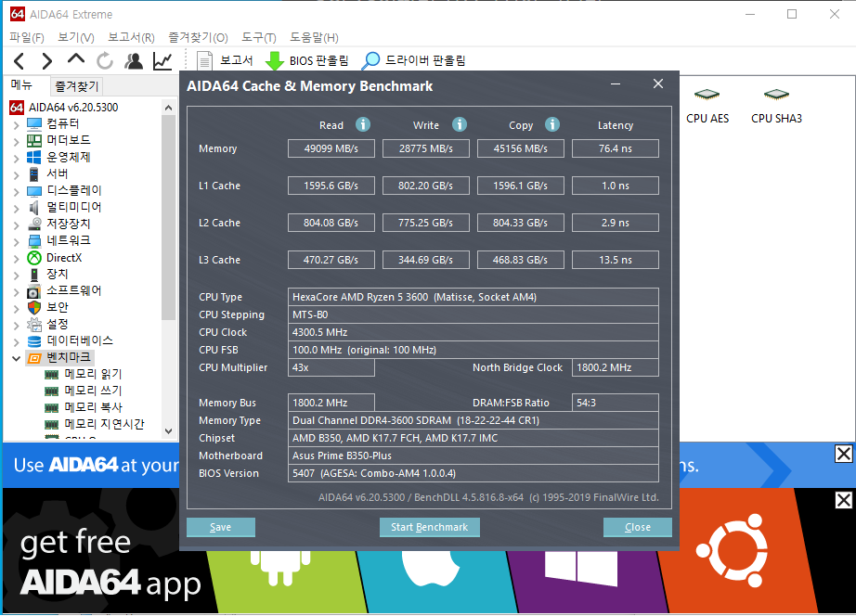The width and height of the screenshot is (856, 616).
Task: Go back with the left arrow toolbar icon
Action: [x=19, y=61]
